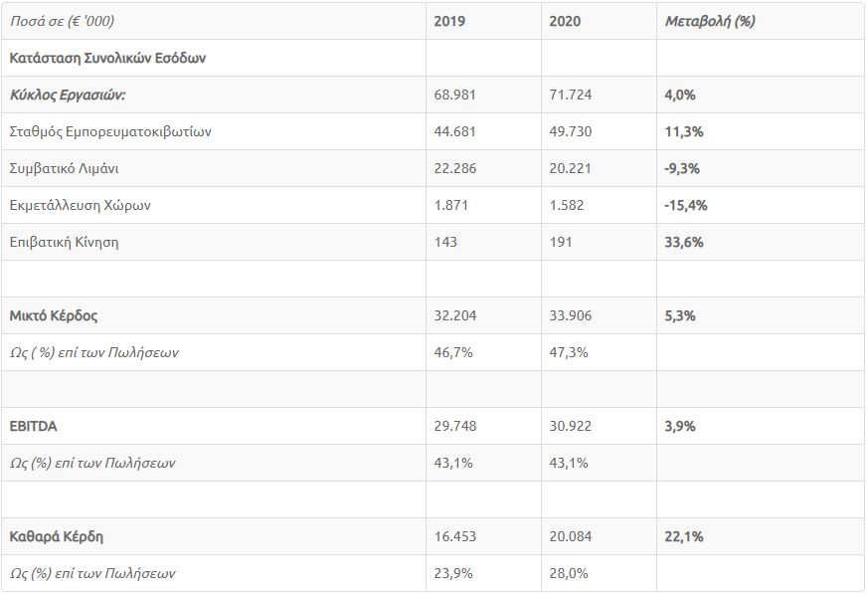Click the 2020 column header
This screenshot has width=868, height=594.
(x=565, y=21)
